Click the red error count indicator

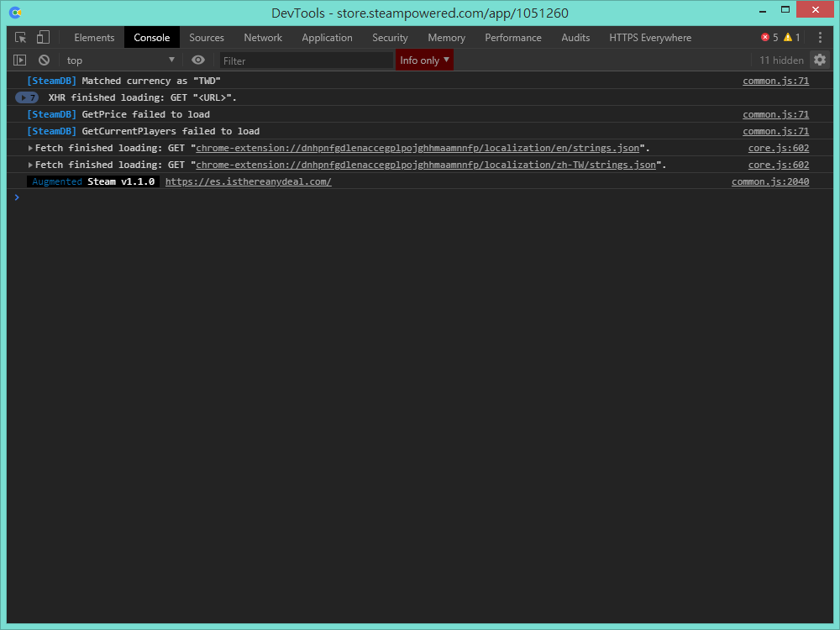coord(769,37)
